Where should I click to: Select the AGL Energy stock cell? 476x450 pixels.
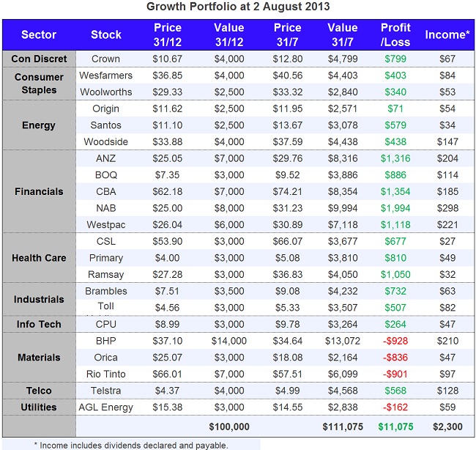(106, 407)
